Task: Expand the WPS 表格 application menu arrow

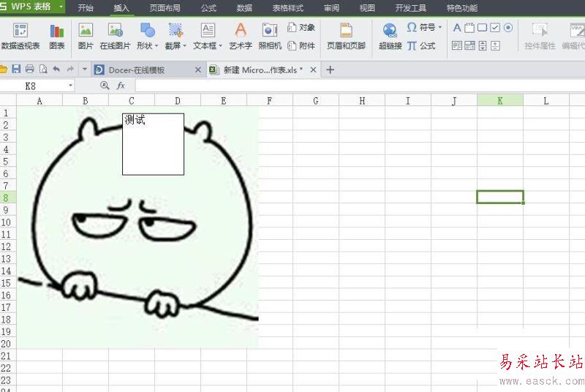Action: [61, 7]
